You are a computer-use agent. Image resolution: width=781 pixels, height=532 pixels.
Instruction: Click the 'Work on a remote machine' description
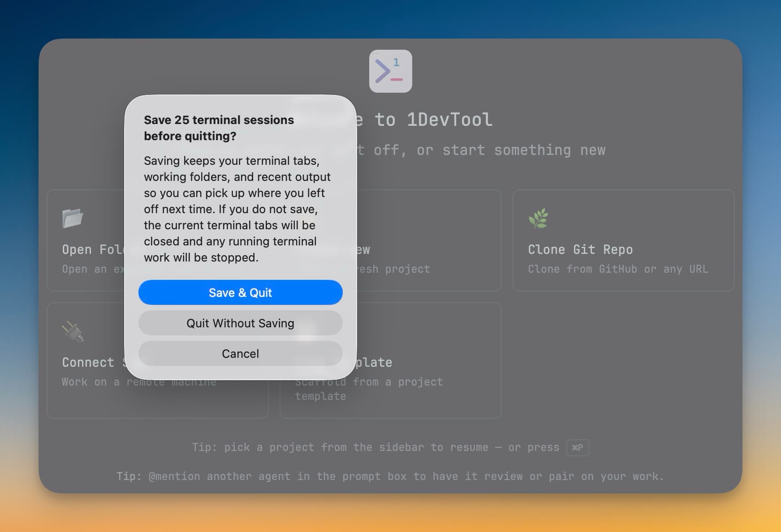pos(139,382)
